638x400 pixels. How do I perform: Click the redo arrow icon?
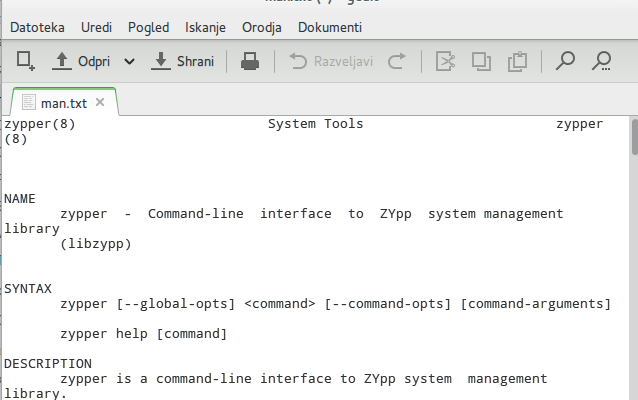[x=397, y=61]
